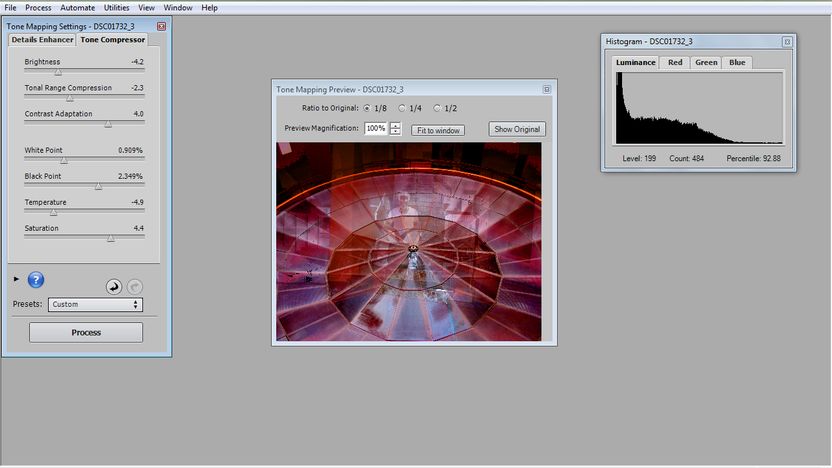Click the Show Original button

pyautogui.click(x=517, y=129)
